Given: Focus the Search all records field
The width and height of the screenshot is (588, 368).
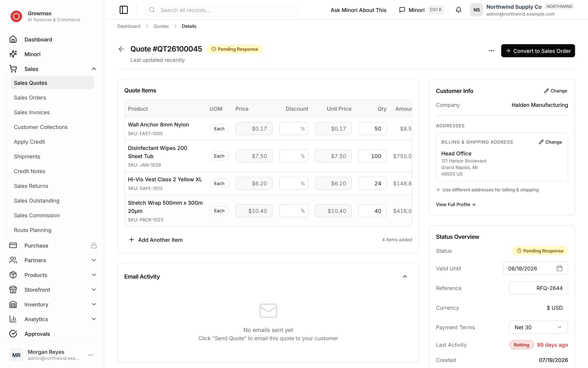Looking at the screenshot, I should (223, 10).
